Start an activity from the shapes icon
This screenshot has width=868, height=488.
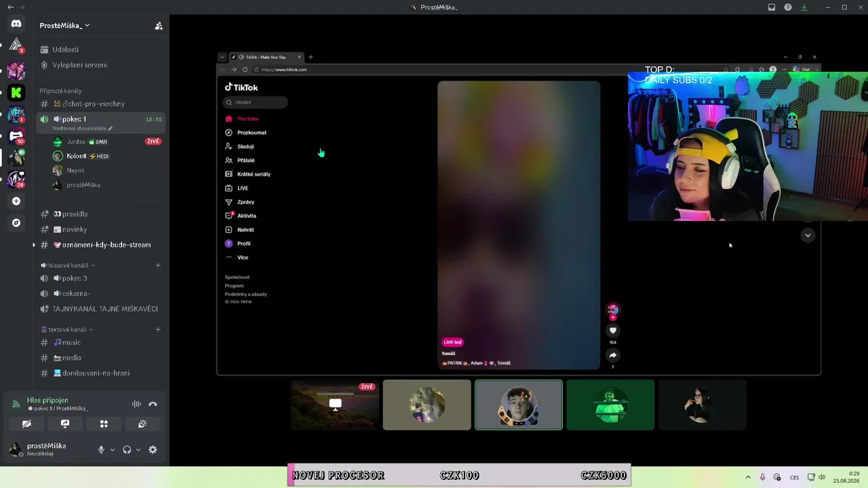tap(104, 424)
